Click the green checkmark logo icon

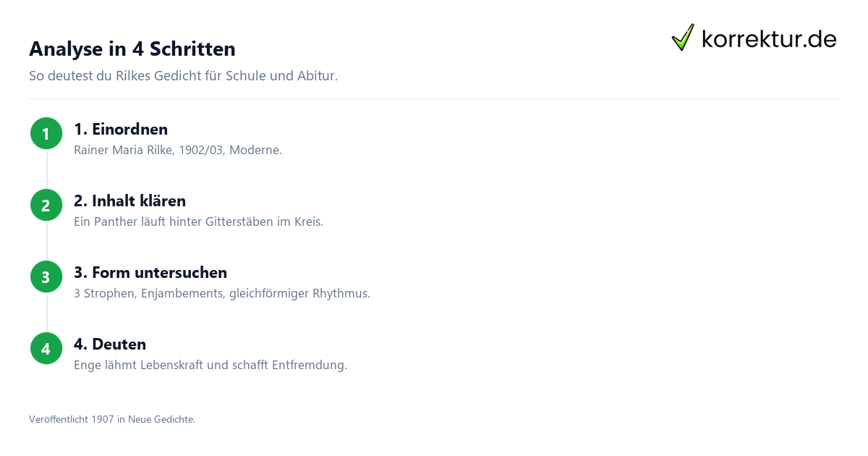point(683,38)
